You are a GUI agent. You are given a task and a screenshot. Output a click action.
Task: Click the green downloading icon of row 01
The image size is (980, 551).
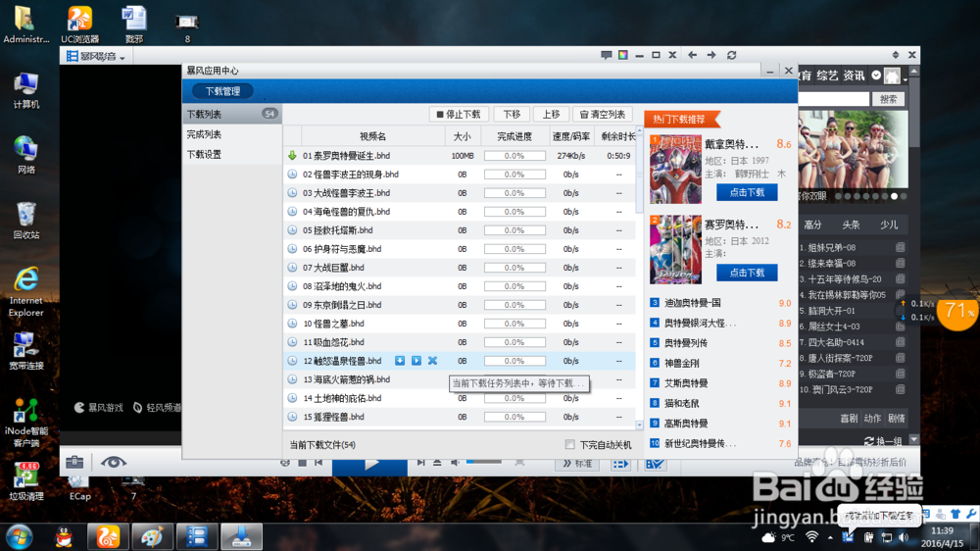(292, 156)
